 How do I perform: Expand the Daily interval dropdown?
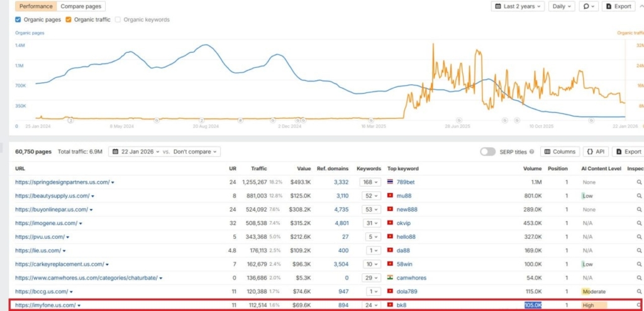click(x=561, y=6)
